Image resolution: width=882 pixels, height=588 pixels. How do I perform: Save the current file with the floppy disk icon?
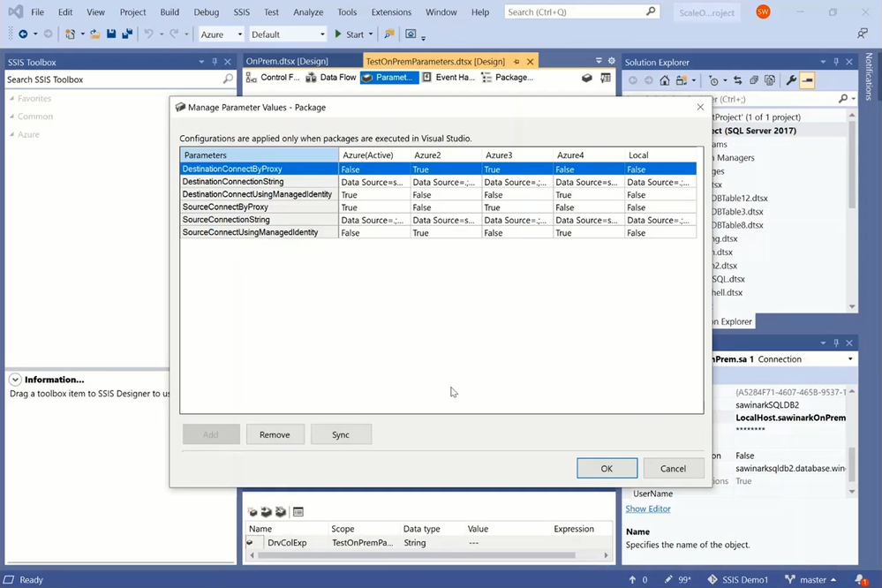pos(111,34)
